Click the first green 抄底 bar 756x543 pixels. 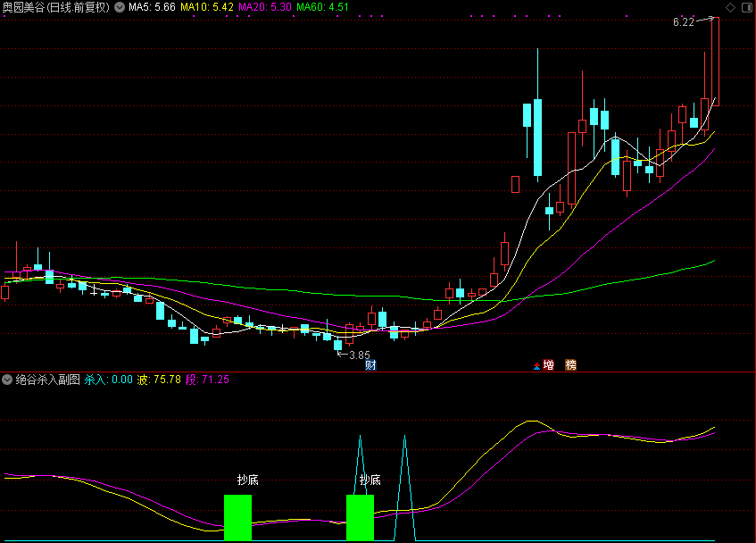tap(237, 517)
